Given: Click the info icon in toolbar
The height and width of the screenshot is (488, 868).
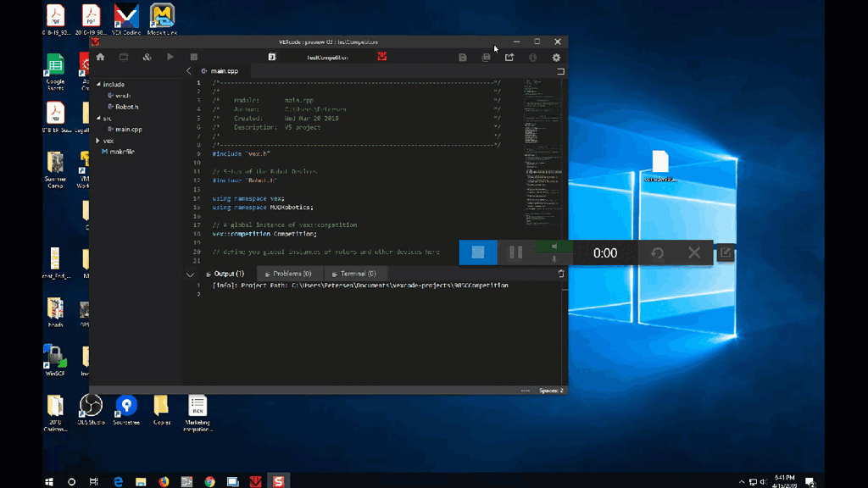Looking at the screenshot, I should click(532, 58).
